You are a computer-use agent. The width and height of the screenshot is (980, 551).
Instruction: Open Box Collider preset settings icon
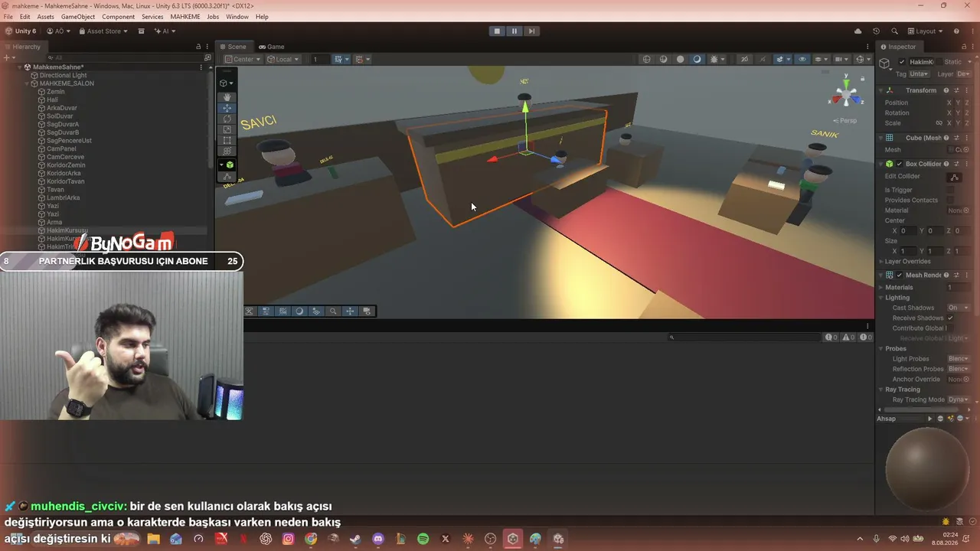pyautogui.click(x=958, y=164)
